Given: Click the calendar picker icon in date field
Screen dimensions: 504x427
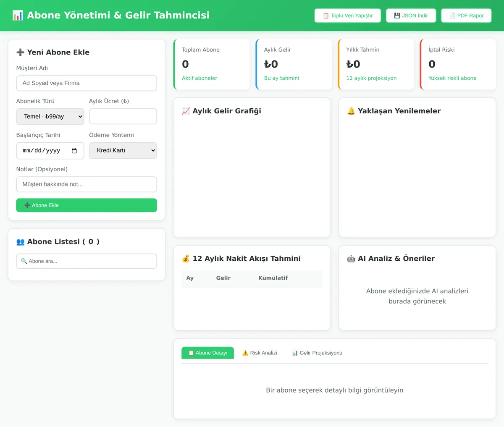Looking at the screenshot, I should (74, 151).
